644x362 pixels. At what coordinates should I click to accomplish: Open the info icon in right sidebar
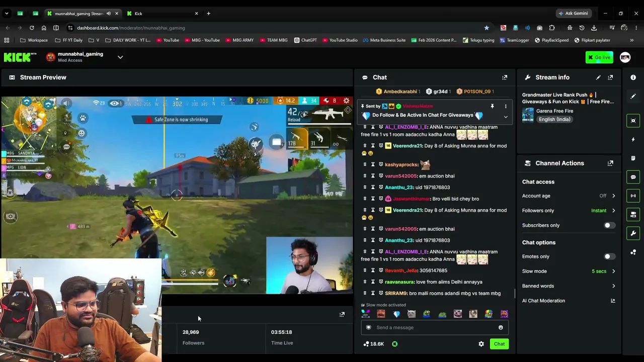pyautogui.click(x=633, y=77)
